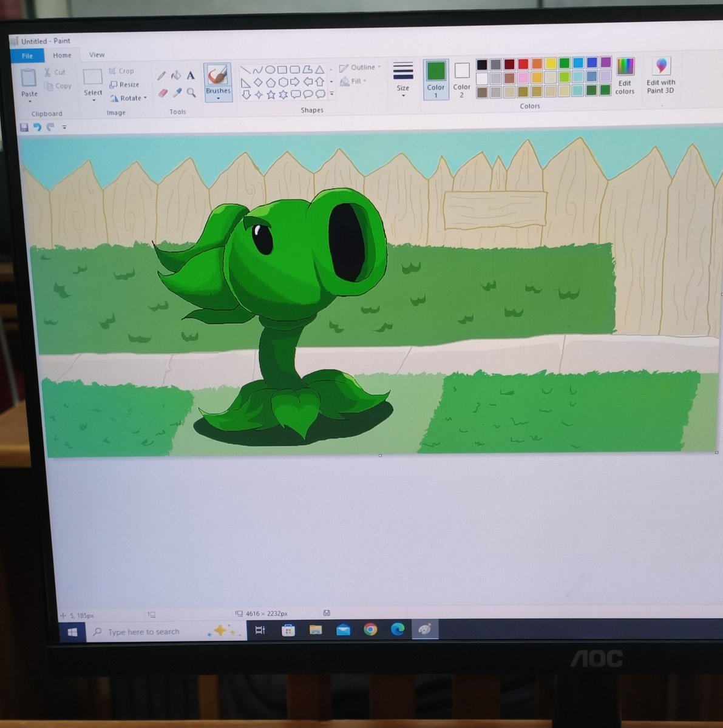Choose the Rounded rectangle shape
The width and height of the screenshot is (723, 728).
click(x=295, y=70)
